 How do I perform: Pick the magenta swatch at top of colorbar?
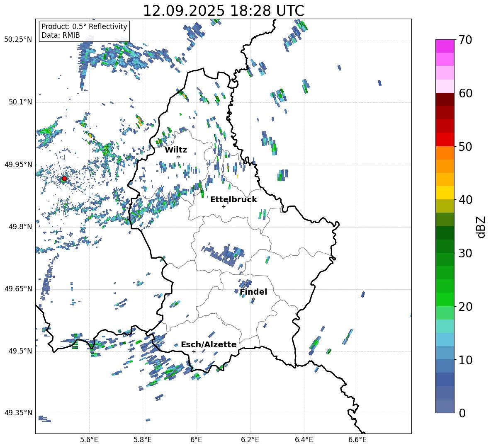tap(445, 46)
